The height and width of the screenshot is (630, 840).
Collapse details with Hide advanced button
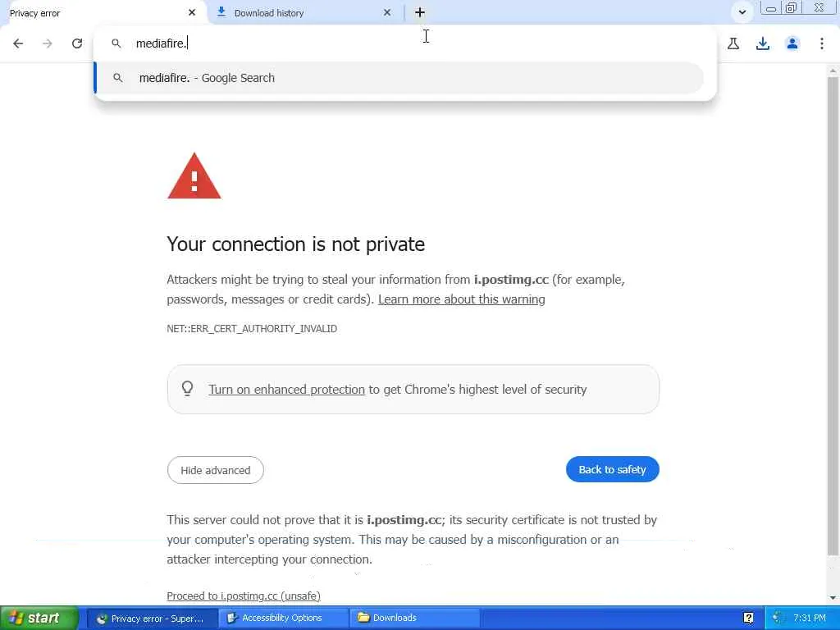coord(215,470)
